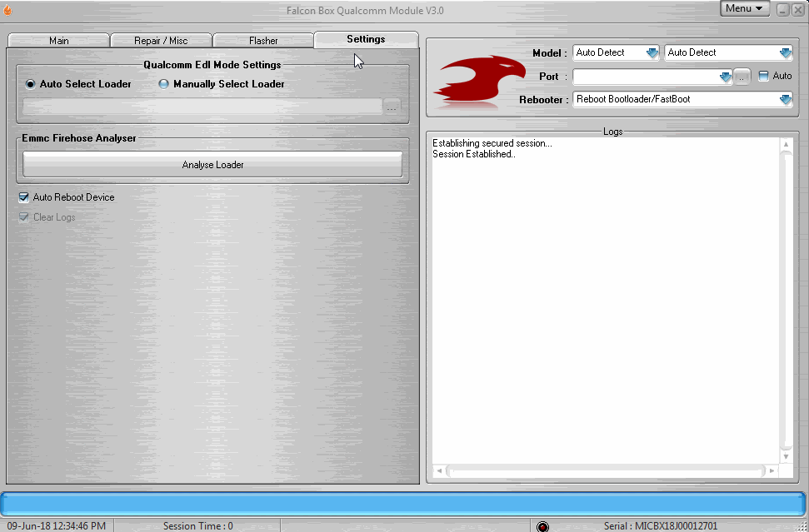Choose Manually Select Loader option
The image size is (809, 532).
click(x=222, y=84)
